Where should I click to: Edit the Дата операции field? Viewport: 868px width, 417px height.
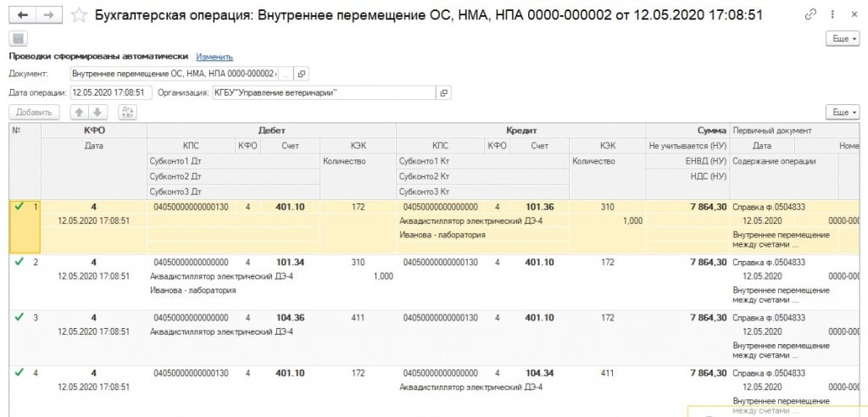(111, 93)
